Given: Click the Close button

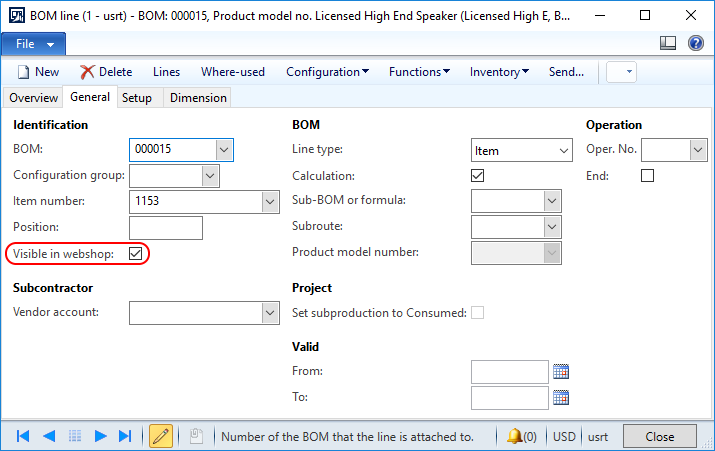Looking at the screenshot, I should tap(659, 436).
